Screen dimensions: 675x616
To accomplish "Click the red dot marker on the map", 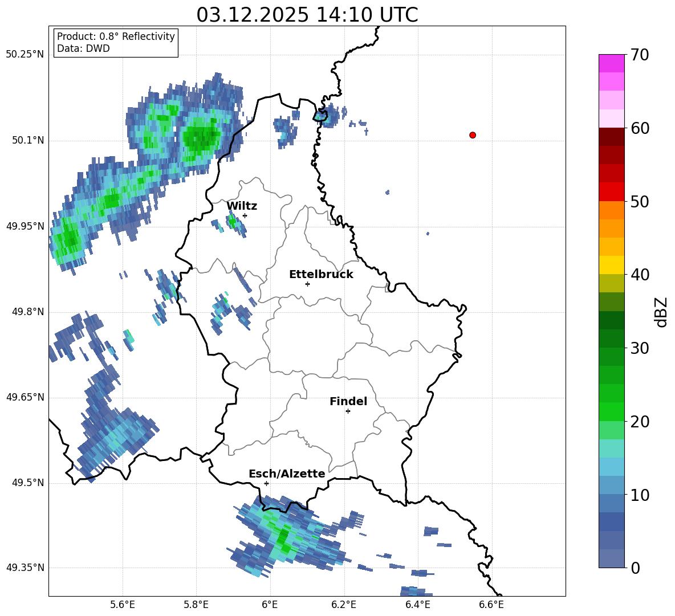I will point(473,135).
